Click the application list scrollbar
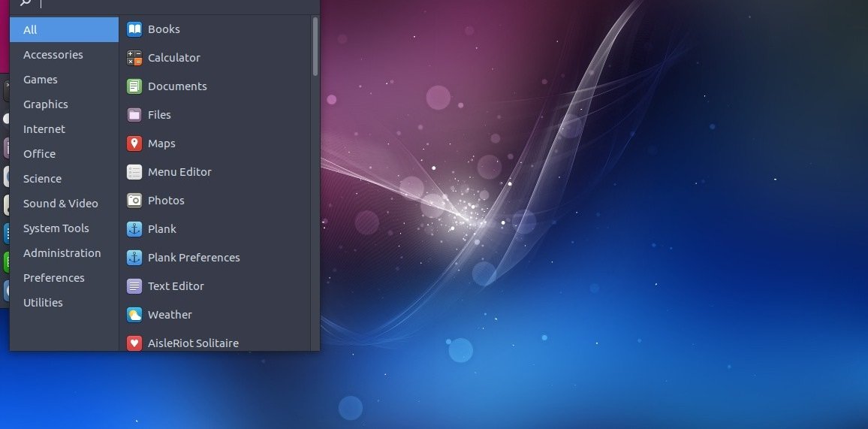 tap(315, 47)
